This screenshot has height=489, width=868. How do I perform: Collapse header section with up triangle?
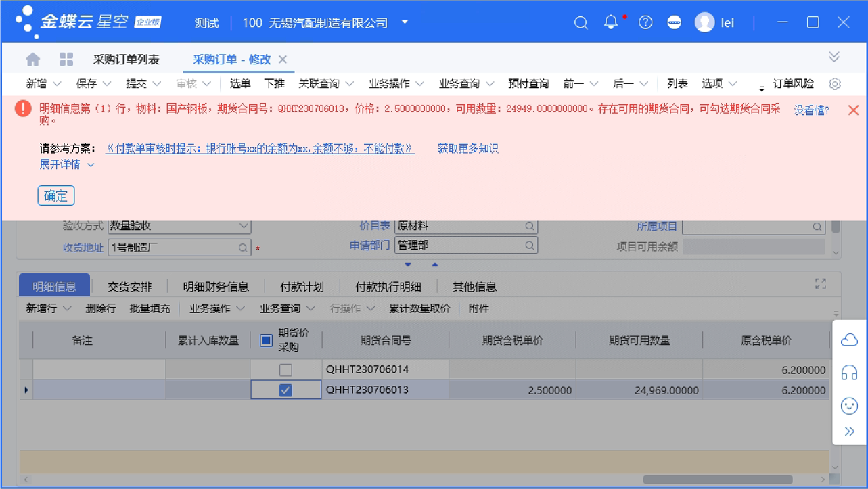point(435,265)
